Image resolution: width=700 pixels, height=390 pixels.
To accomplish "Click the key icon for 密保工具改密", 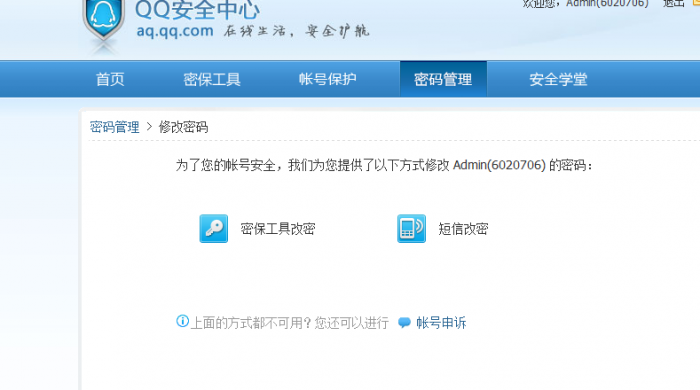I will click(x=213, y=228).
